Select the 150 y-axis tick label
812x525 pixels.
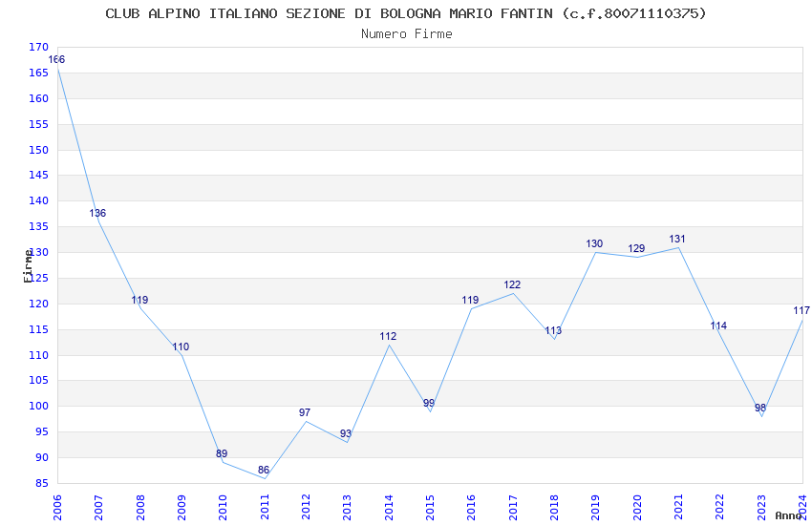39,150
